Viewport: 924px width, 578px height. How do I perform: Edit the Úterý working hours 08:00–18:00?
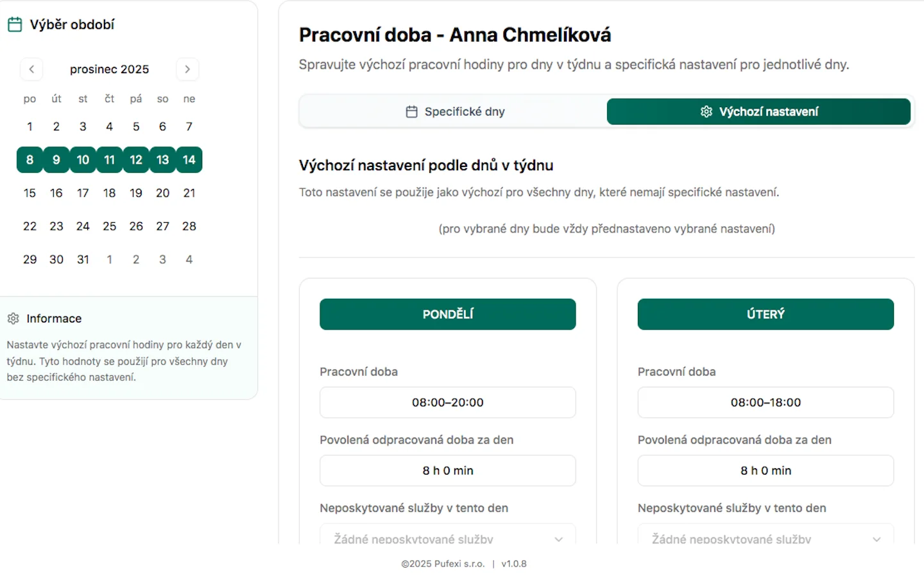point(765,402)
